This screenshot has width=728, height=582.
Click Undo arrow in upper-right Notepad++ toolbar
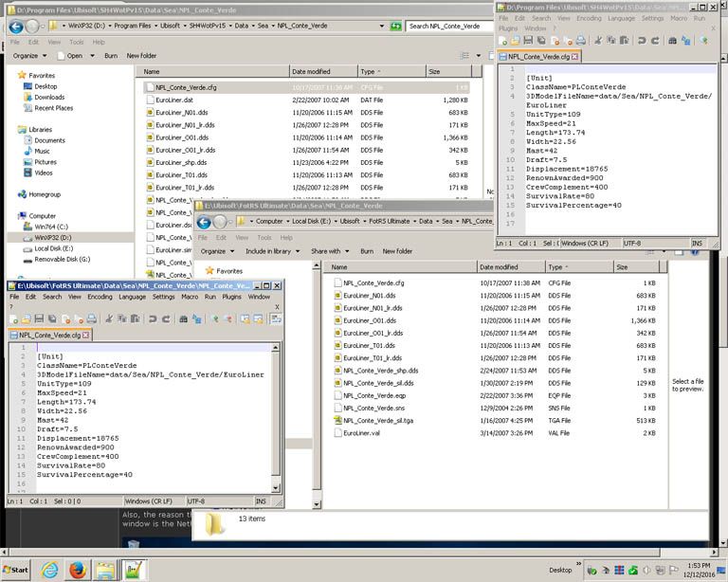pyautogui.click(x=642, y=41)
